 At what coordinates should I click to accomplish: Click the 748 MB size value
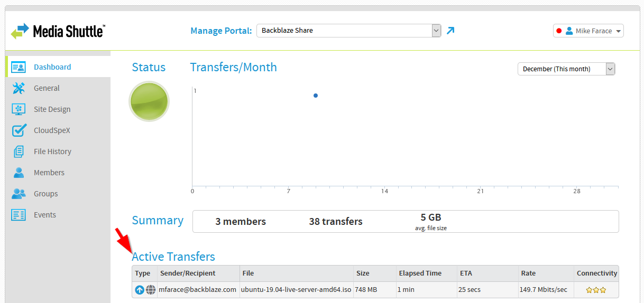366,290
